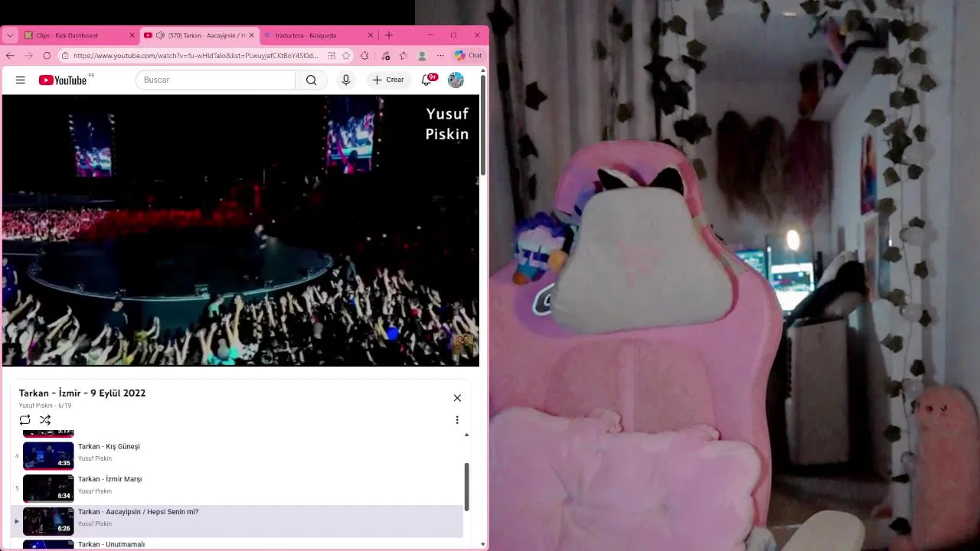
Task: Close the Tarkan YouTube tab
Action: click(x=251, y=35)
